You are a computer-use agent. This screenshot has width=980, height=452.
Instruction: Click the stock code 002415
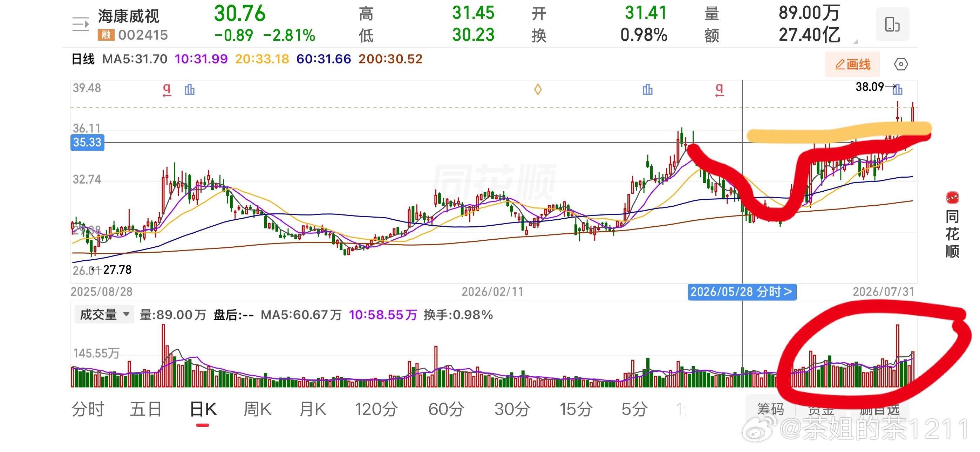(143, 35)
